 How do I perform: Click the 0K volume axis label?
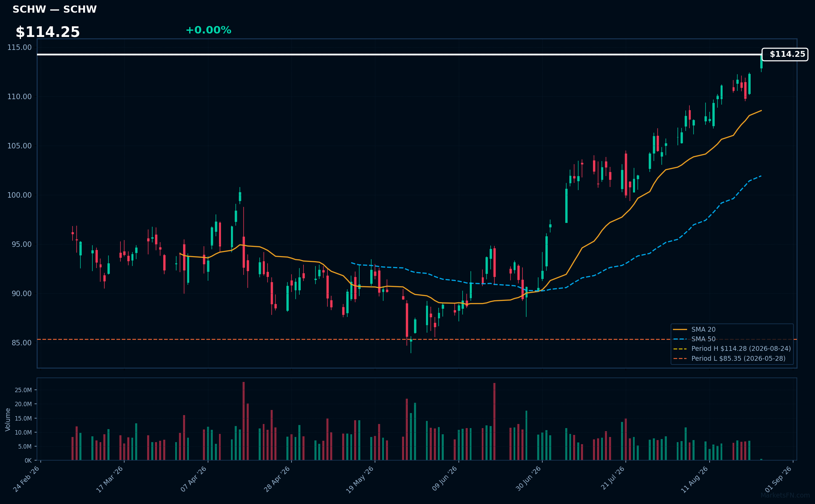pos(28,461)
